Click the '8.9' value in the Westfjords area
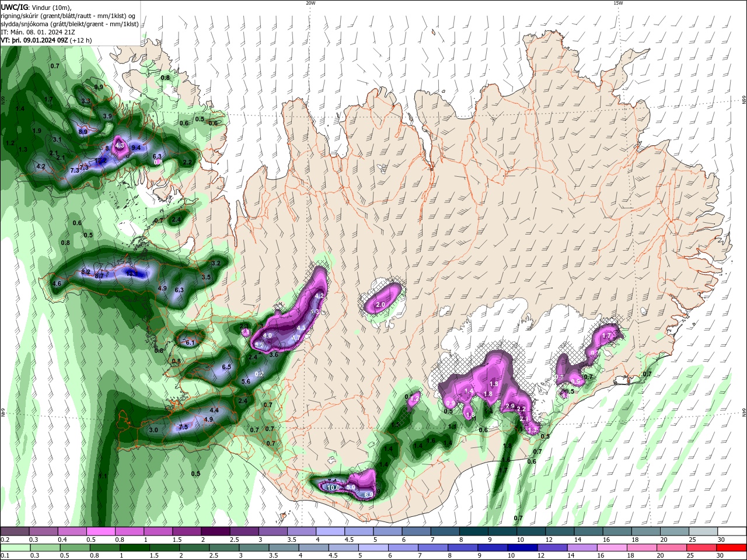The width and height of the screenshot is (747, 560). tap(83, 132)
